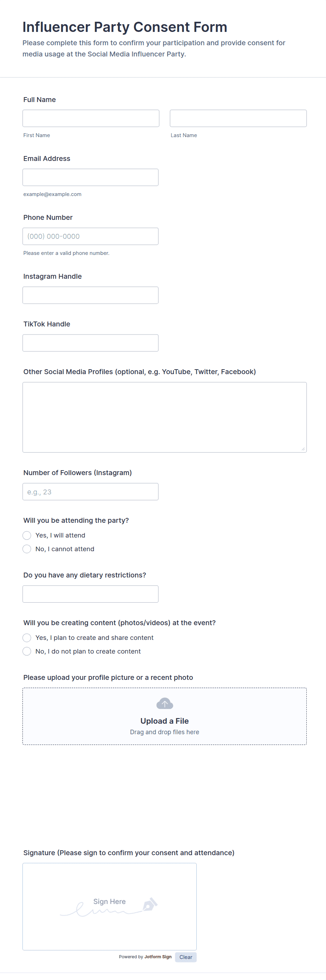Click the Upload a File text
326x980 pixels.
tap(164, 721)
